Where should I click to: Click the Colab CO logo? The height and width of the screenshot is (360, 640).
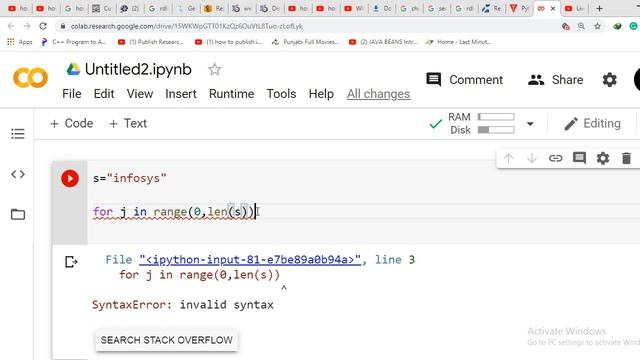(30, 78)
